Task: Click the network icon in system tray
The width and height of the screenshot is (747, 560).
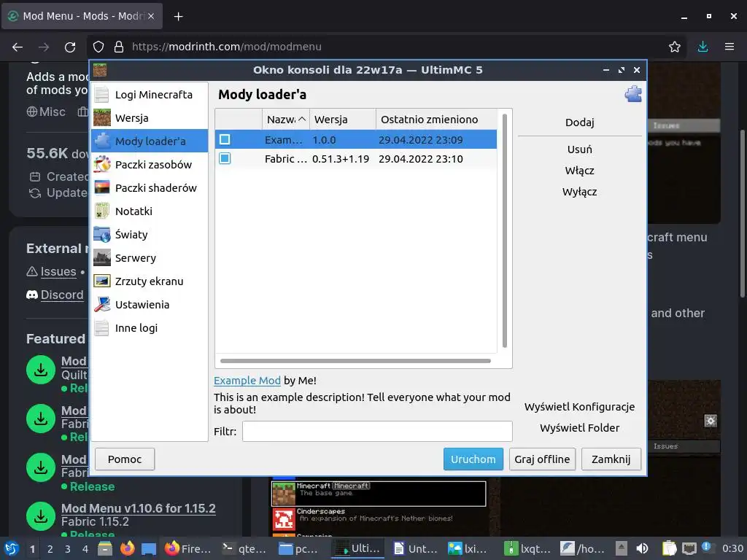Action: click(x=689, y=548)
